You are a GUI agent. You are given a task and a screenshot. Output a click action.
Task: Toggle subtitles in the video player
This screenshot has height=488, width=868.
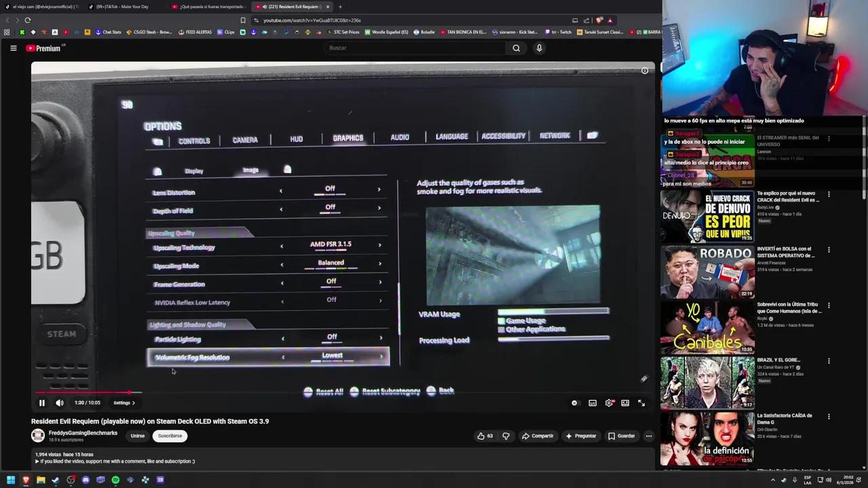pyautogui.click(x=593, y=403)
